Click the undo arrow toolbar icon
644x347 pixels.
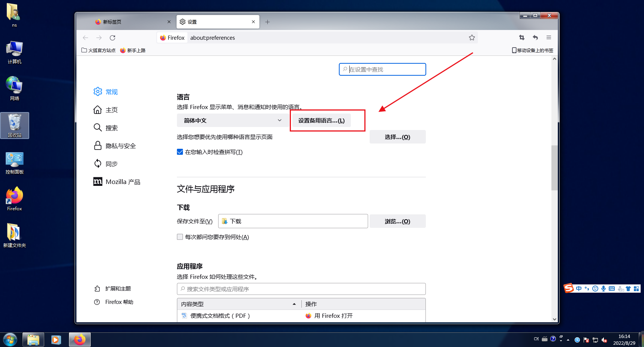(535, 37)
